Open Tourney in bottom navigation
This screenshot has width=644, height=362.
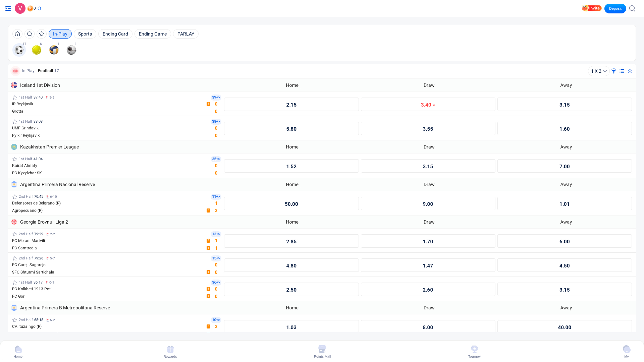(x=474, y=352)
